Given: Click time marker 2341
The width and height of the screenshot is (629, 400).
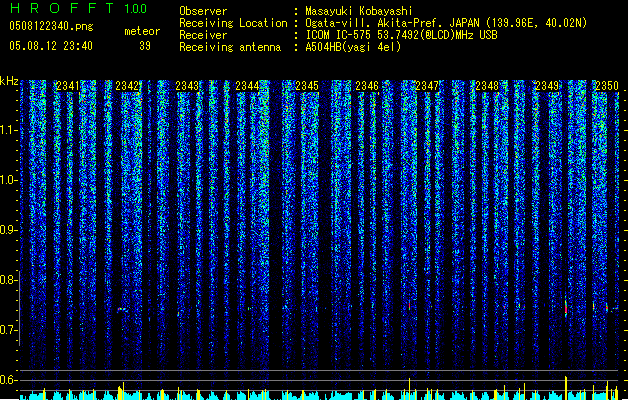Looking at the screenshot, I should click(68, 86).
